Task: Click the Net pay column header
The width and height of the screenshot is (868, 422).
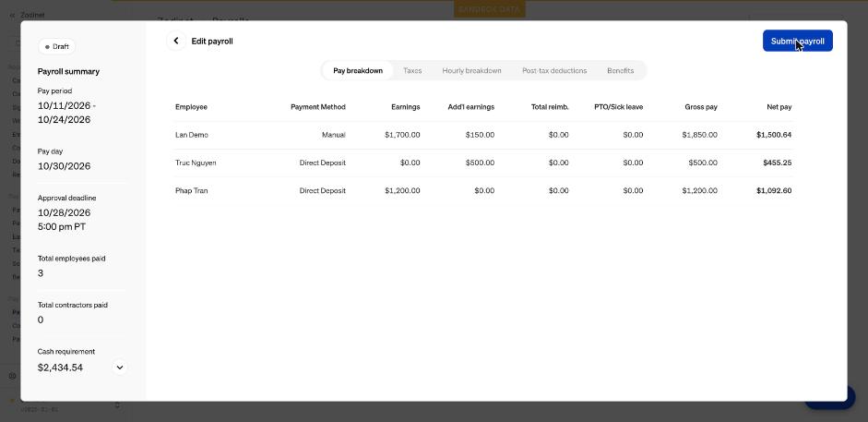Action: [x=779, y=107]
